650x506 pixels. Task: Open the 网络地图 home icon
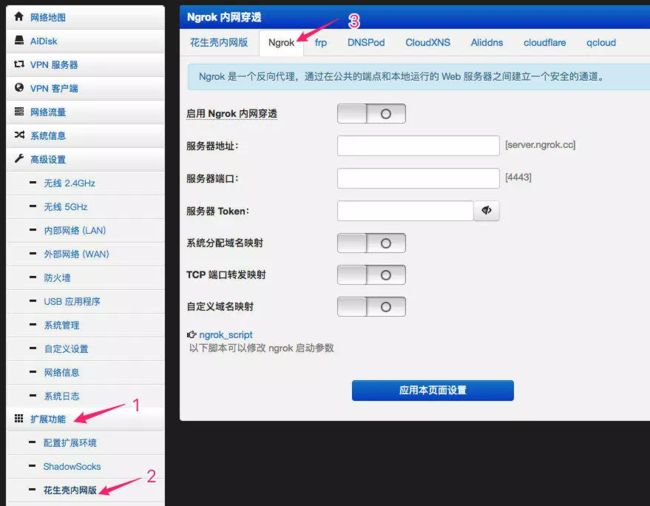[x=19, y=17]
